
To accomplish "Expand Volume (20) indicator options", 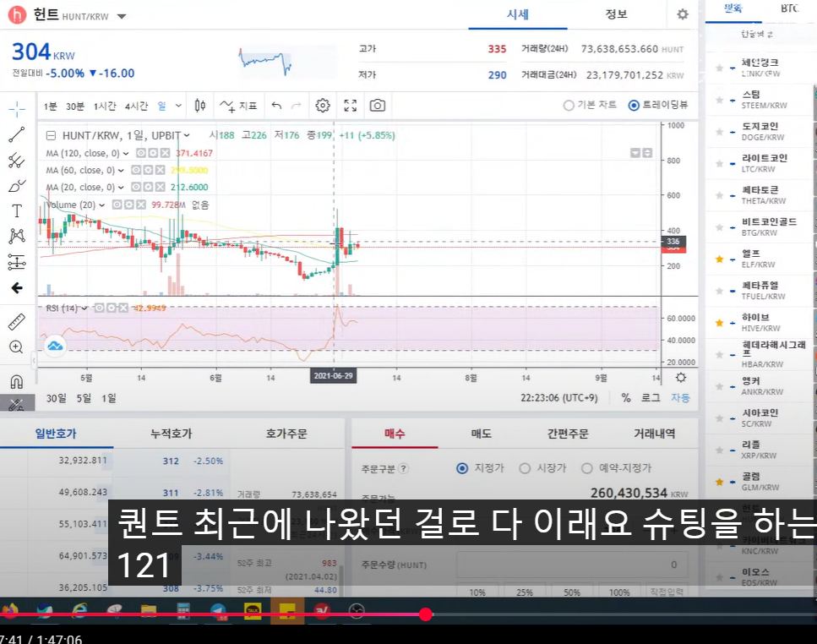I will 101,205.
